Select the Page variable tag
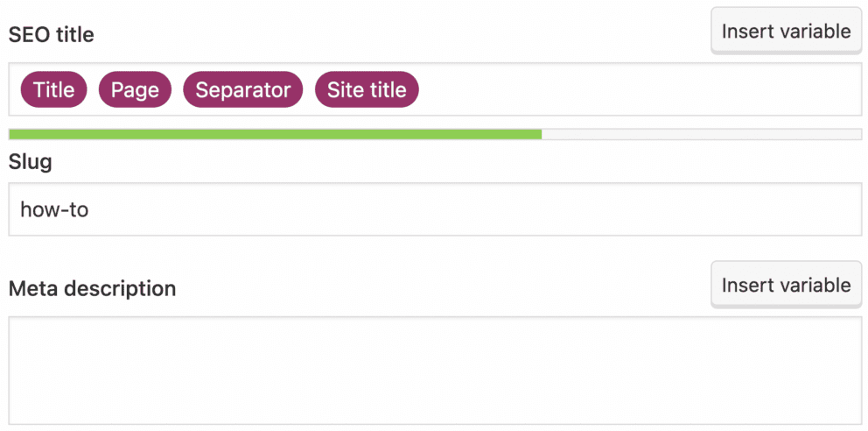Viewport: 868px width, 431px height. pyautogui.click(x=135, y=89)
